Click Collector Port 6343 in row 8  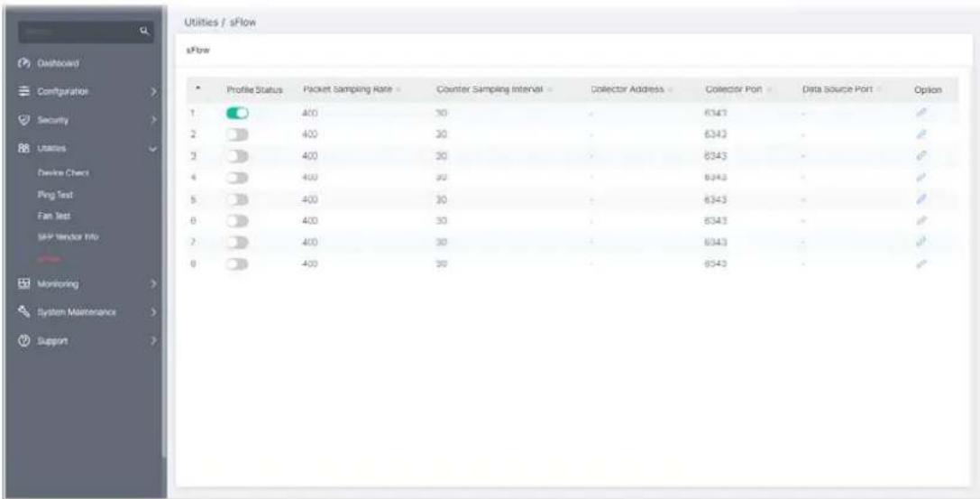716,263
